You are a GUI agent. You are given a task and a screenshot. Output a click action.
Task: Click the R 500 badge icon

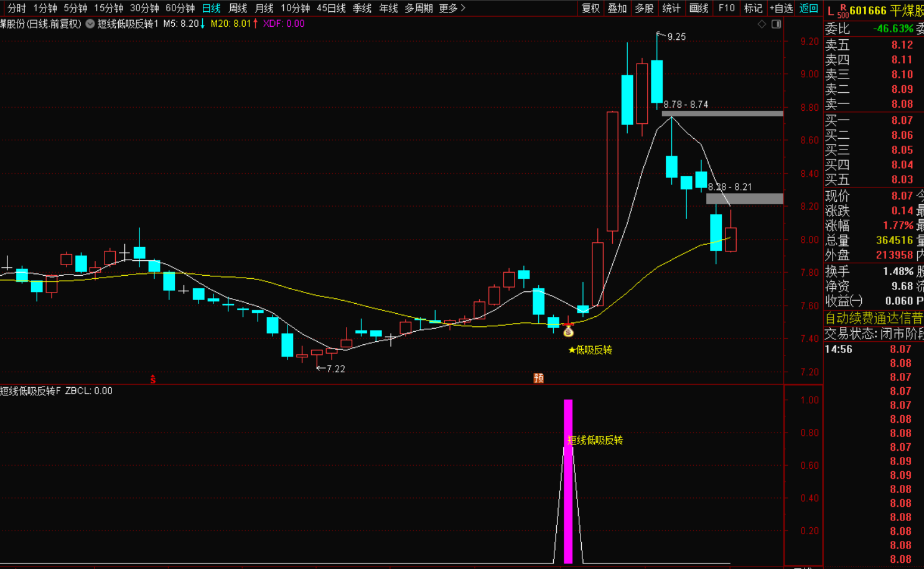(842, 11)
